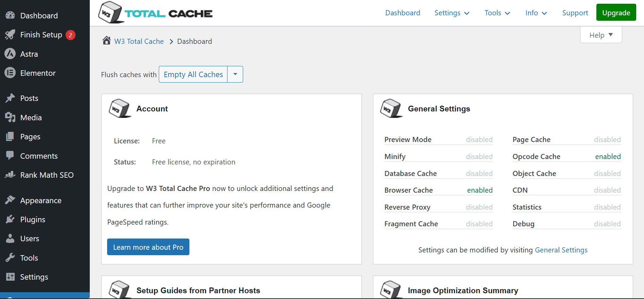The image size is (644, 299).
Task: Click the Comments bubble icon
Action: 10,156
